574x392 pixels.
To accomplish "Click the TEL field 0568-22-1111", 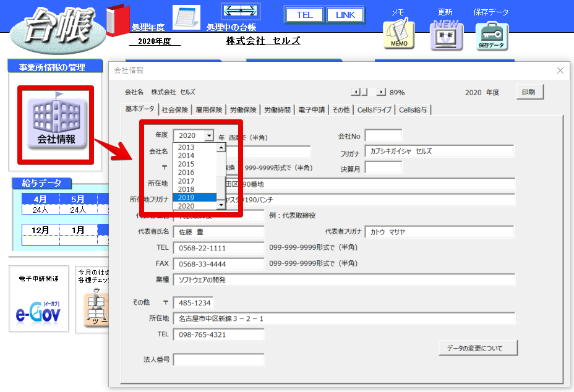I will [218, 248].
